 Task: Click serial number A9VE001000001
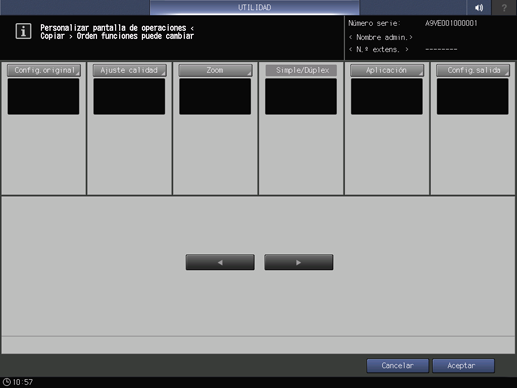tap(451, 23)
